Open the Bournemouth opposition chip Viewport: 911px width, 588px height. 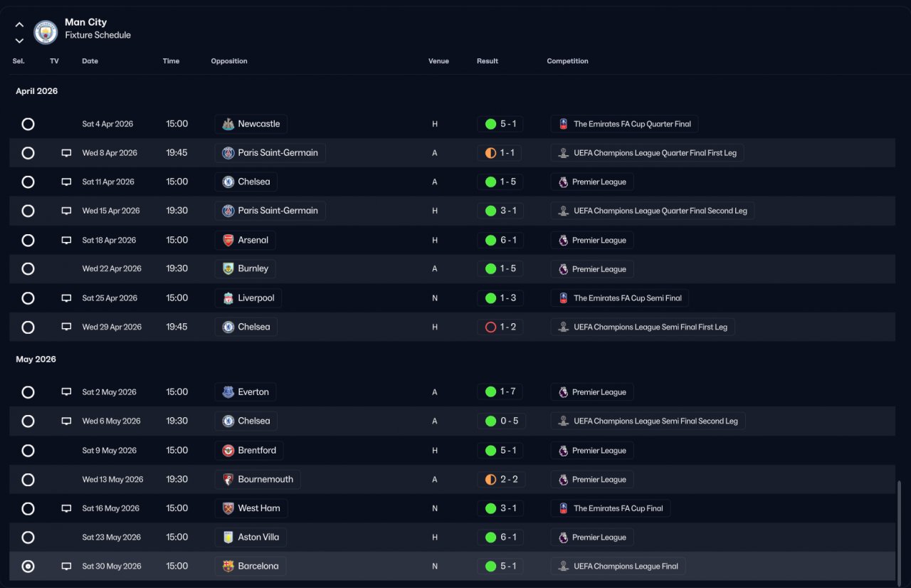(x=258, y=480)
